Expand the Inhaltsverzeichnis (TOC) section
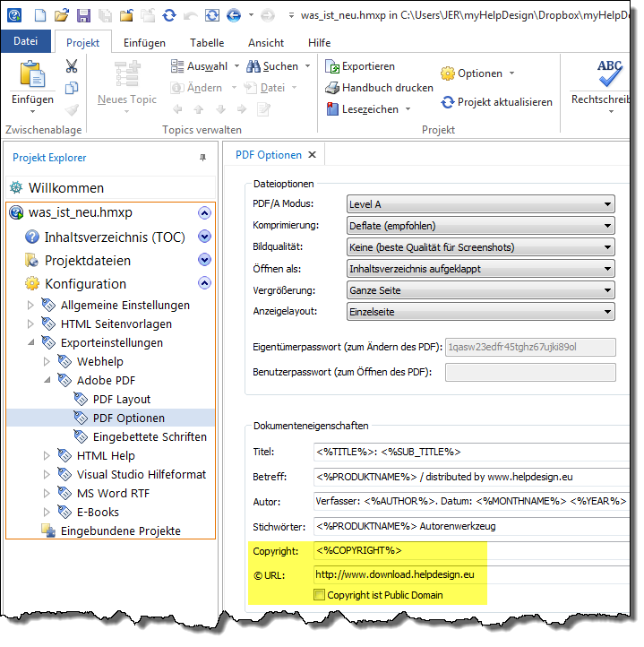Image resolution: width=644 pixels, height=647 pixels. (x=204, y=237)
